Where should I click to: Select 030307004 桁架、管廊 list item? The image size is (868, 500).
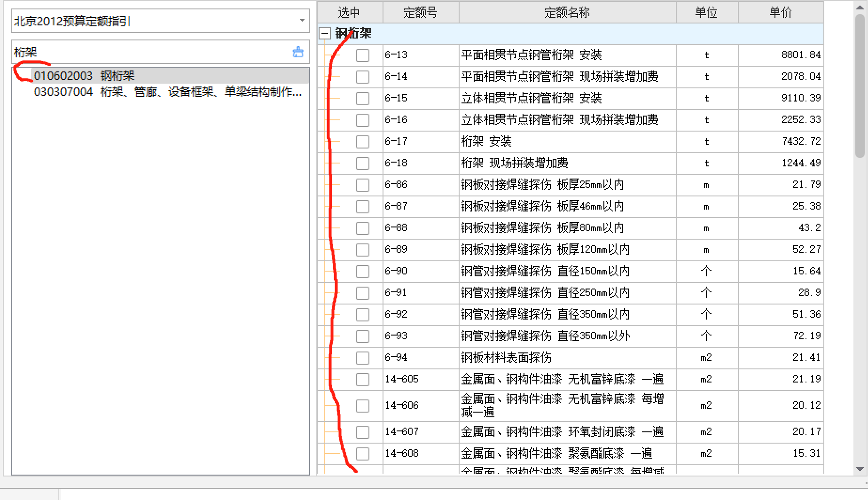coord(161,92)
